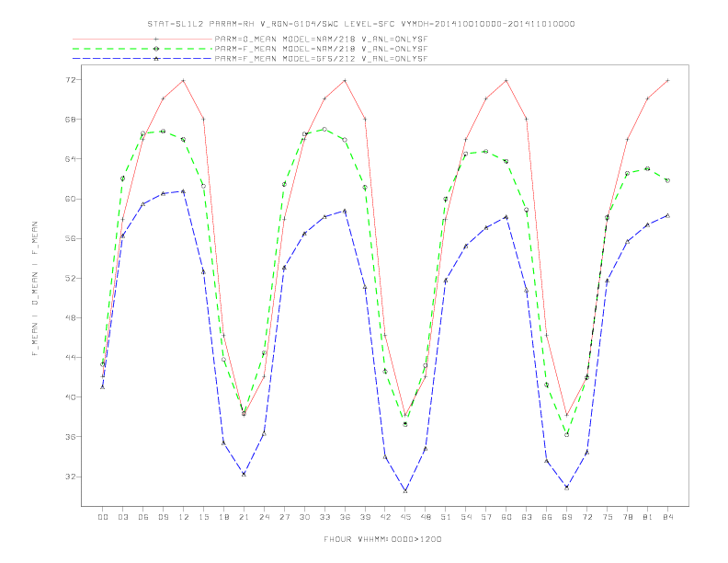Click y-axis tick label 60
Screen dimensions: 728x563
[70, 199]
